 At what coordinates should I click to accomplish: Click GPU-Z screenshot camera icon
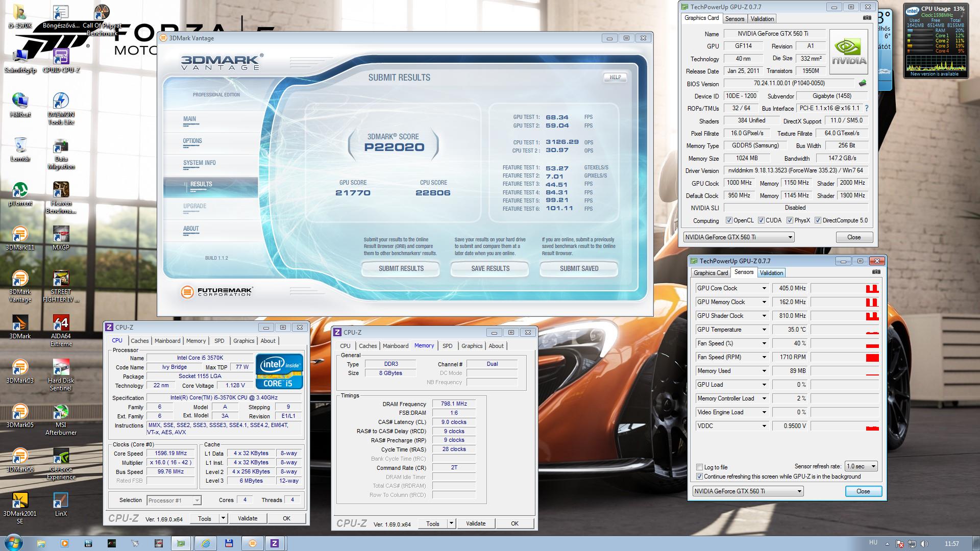pyautogui.click(x=867, y=18)
